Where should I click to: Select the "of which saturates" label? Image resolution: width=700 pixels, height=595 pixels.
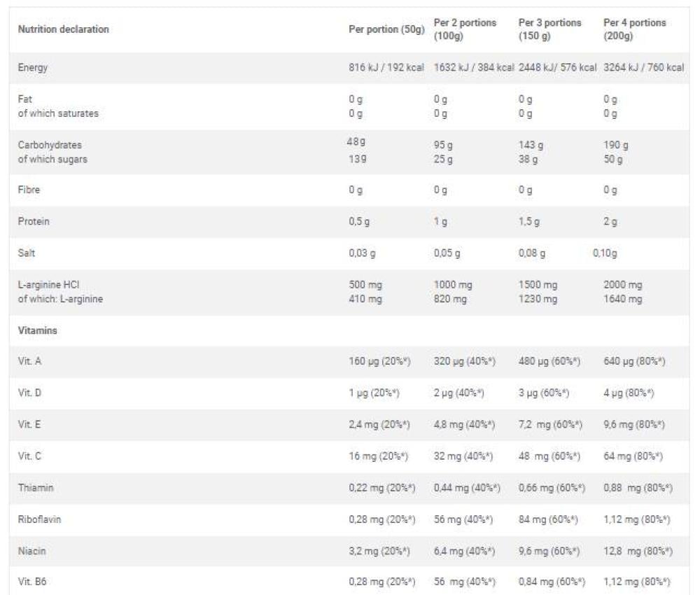point(58,113)
